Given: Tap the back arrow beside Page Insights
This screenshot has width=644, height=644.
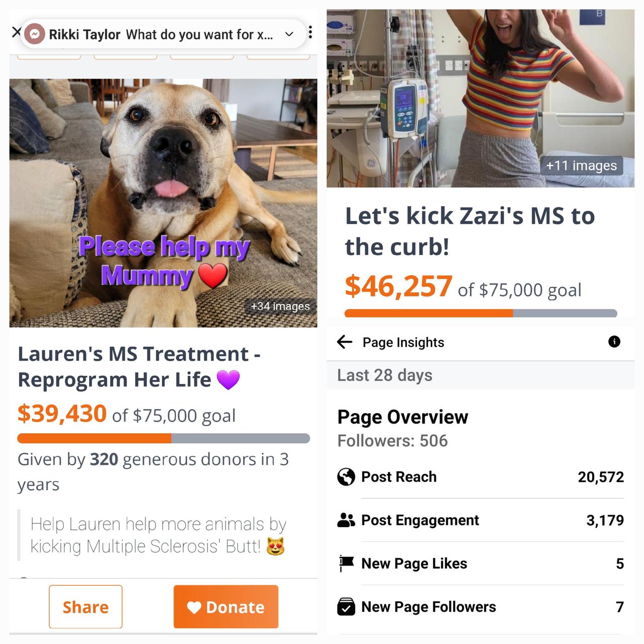Looking at the screenshot, I should [345, 342].
